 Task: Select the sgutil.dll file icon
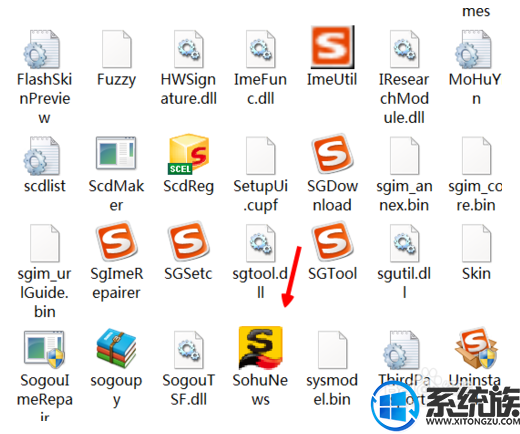(x=405, y=243)
